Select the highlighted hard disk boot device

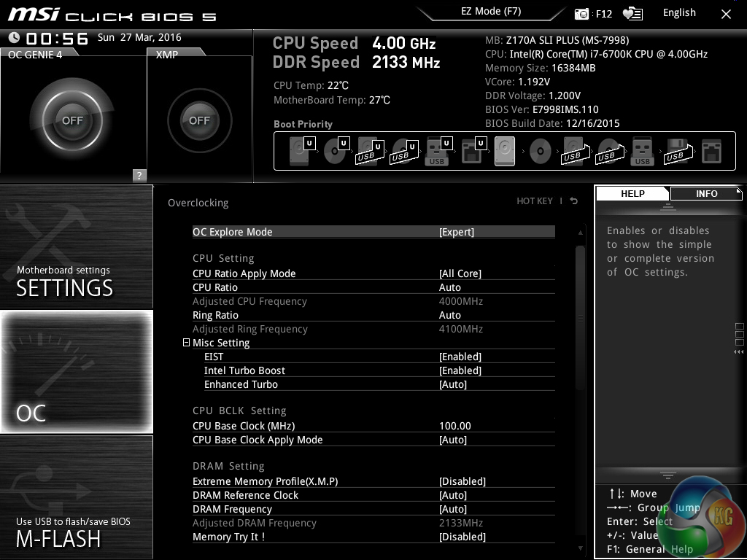click(505, 152)
